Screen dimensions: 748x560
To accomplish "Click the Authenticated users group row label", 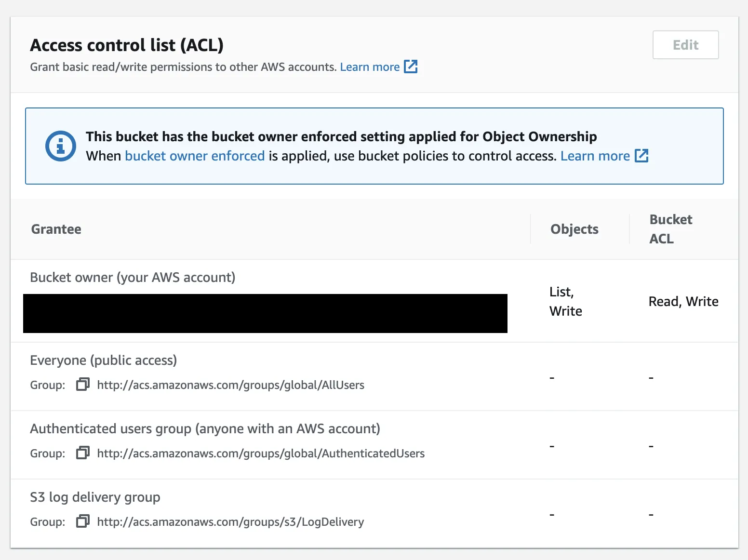I will (x=205, y=429).
